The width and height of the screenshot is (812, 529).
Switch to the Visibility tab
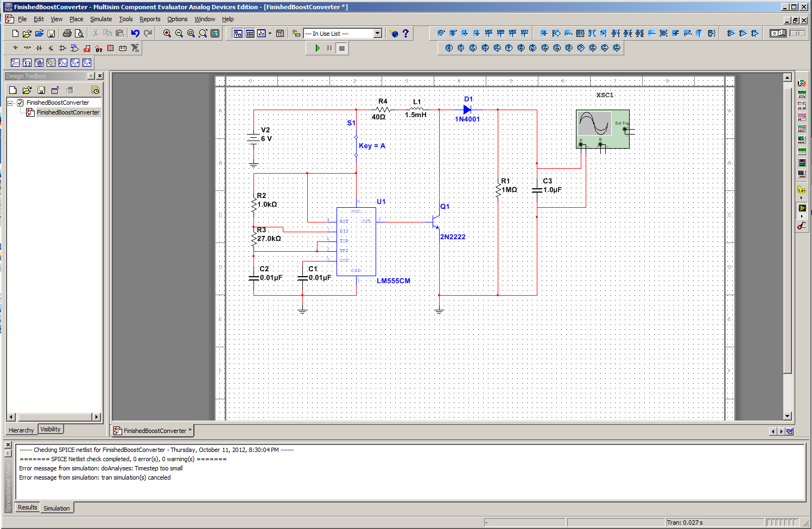[x=50, y=429]
